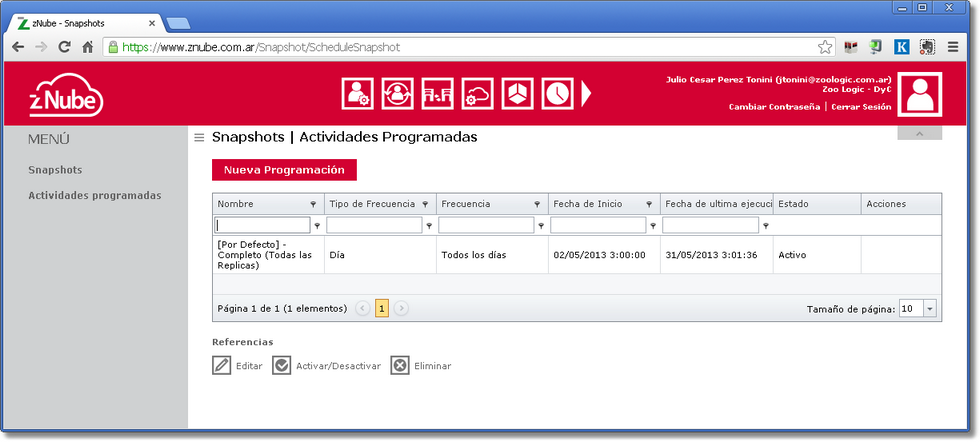Click the right arrow next to header icons
Screen dimensions: 980x442
click(x=587, y=93)
